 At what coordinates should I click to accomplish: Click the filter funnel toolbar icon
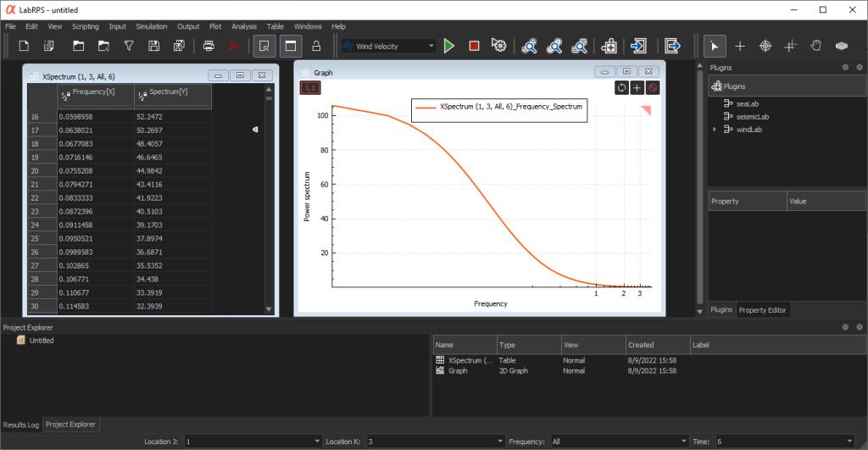pos(129,46)
